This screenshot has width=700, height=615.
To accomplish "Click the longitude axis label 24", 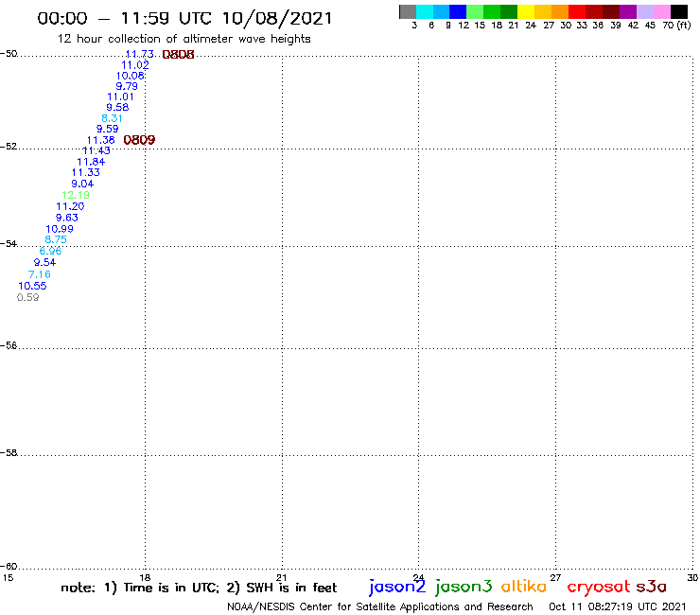I will [x=418, y=577].
